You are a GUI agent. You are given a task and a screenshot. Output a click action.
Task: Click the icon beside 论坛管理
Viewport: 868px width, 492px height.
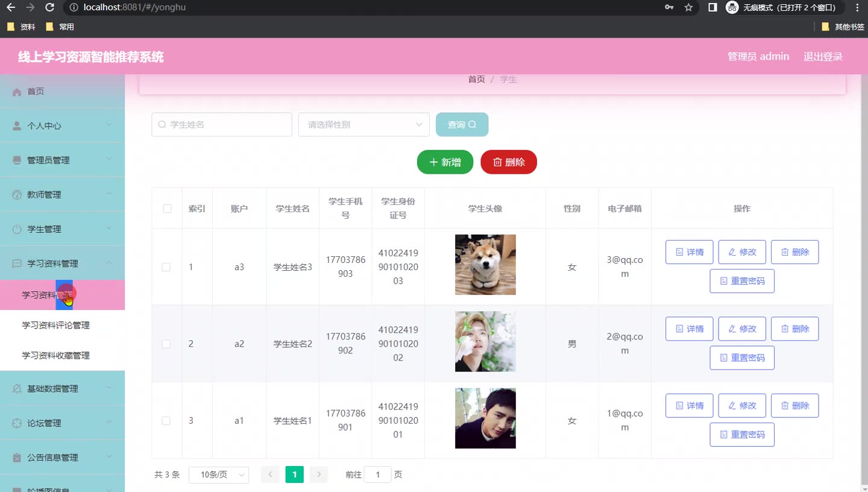pos(17,423)
